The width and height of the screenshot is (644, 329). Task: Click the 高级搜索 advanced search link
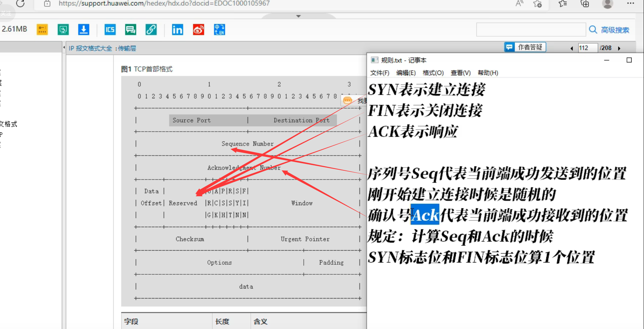coord(615,30)
